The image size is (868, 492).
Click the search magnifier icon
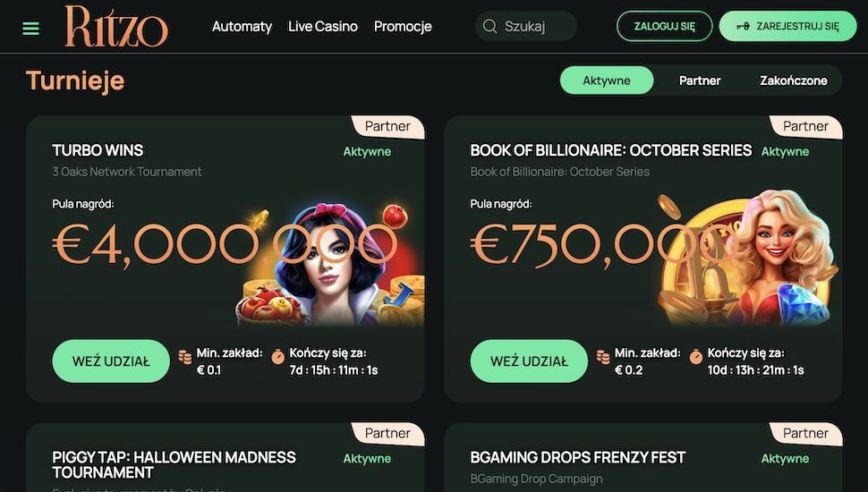489,26
